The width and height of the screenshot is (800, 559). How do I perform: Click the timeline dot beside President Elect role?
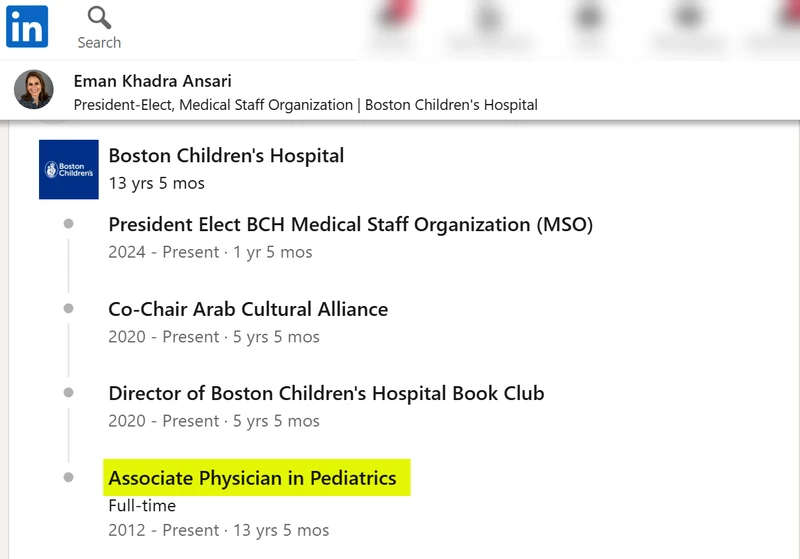pos(68,224)
